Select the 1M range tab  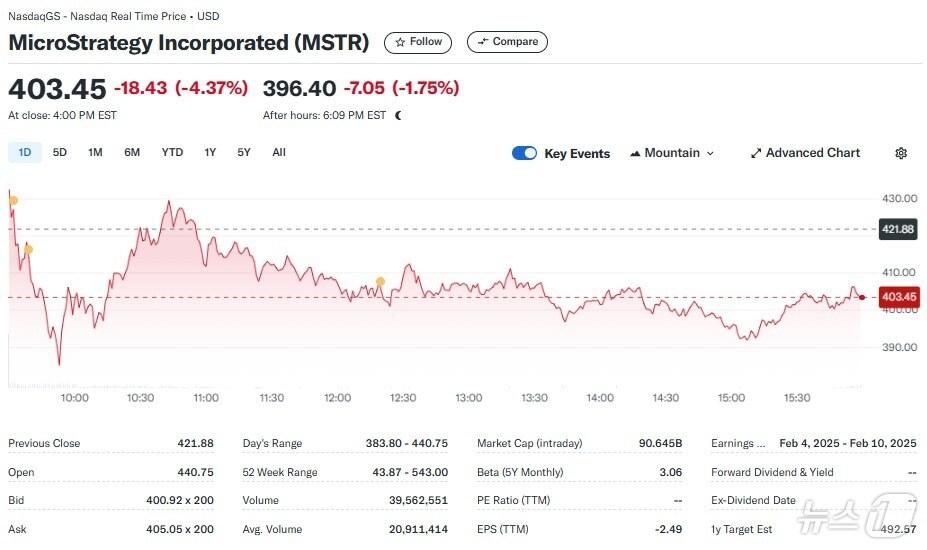point(95,152)
